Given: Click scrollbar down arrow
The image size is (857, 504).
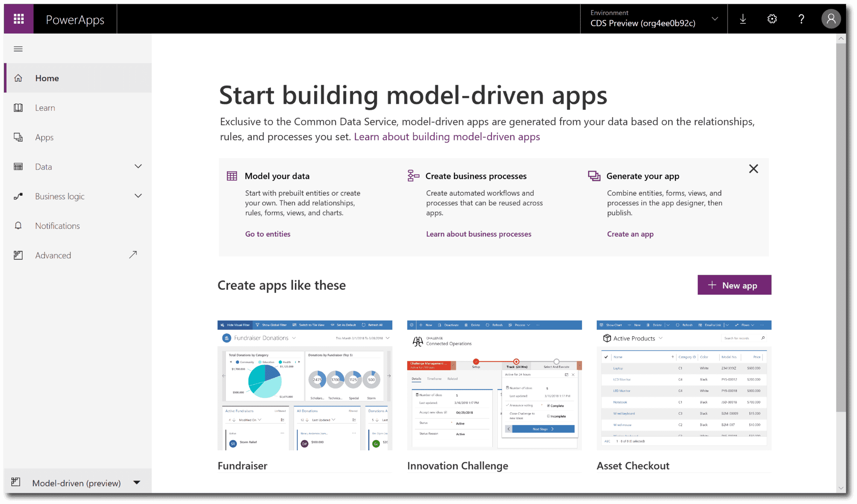Looking at the screenshot, I should pyautogui.click(x=841, y=488).
